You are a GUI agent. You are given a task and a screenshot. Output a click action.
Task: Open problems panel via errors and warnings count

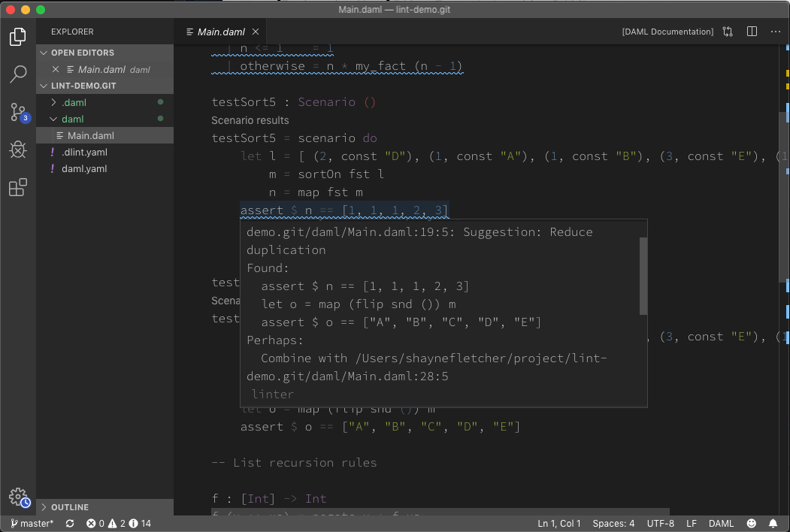tap(119, 524)
